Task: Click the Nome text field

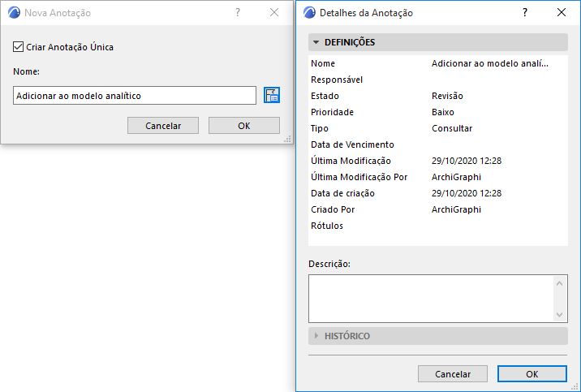Action: [136, 96]
